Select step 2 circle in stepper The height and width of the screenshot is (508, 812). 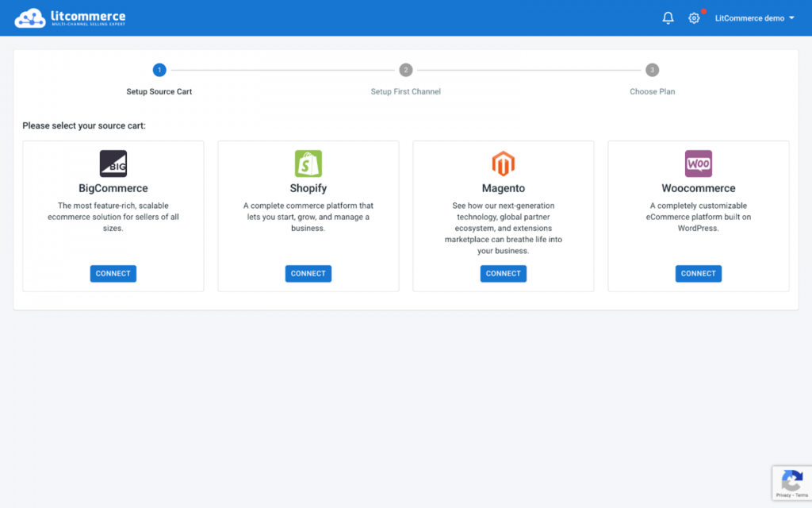click(406, 70)
